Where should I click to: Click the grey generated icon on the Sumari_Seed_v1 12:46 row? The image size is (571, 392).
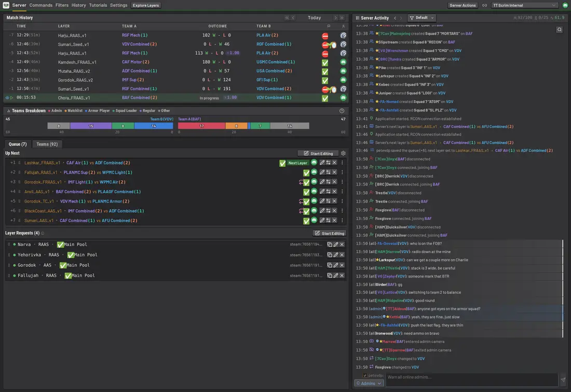[343, 45]
